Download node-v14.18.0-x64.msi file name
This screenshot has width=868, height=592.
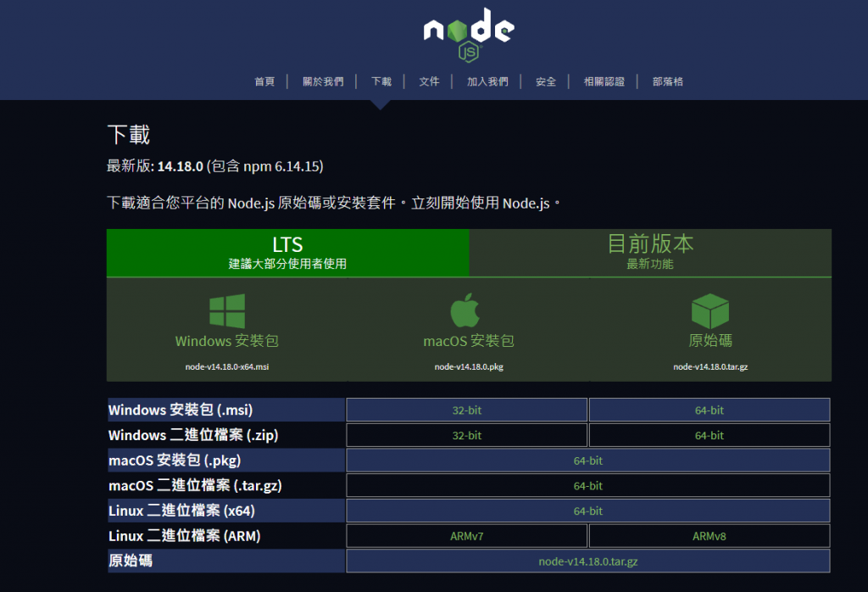pyautogui.click(x=227, y=366)
